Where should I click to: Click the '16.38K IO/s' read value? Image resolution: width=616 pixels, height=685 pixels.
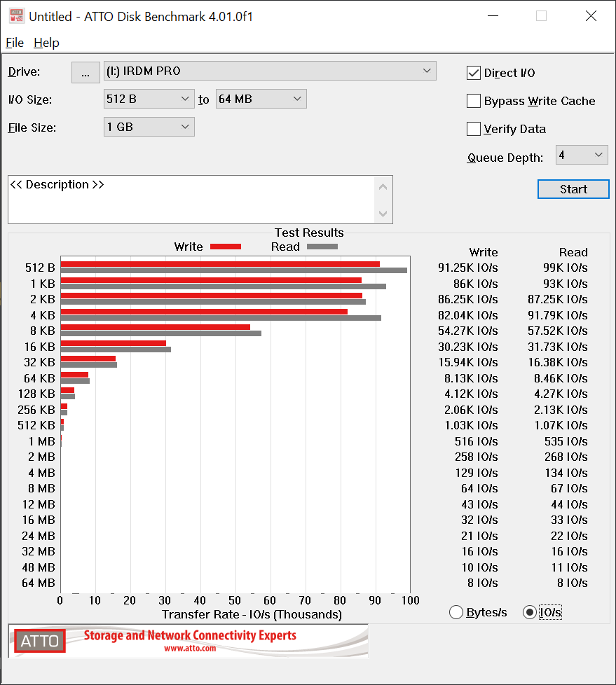557,362
